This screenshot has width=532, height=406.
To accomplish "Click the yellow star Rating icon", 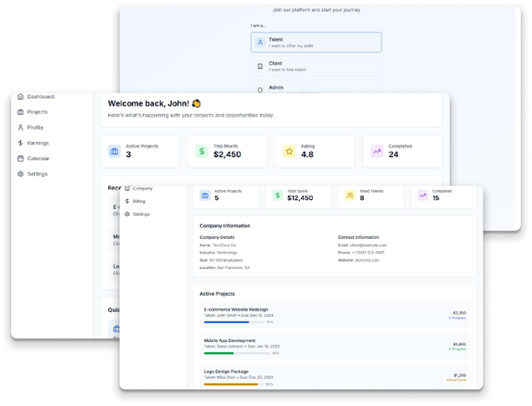I will tap(289, 151).
